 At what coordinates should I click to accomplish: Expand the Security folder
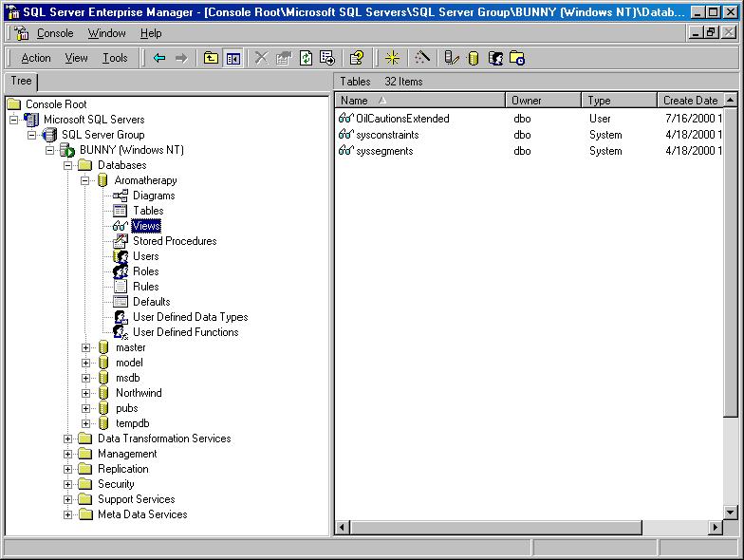click(68, 484)
